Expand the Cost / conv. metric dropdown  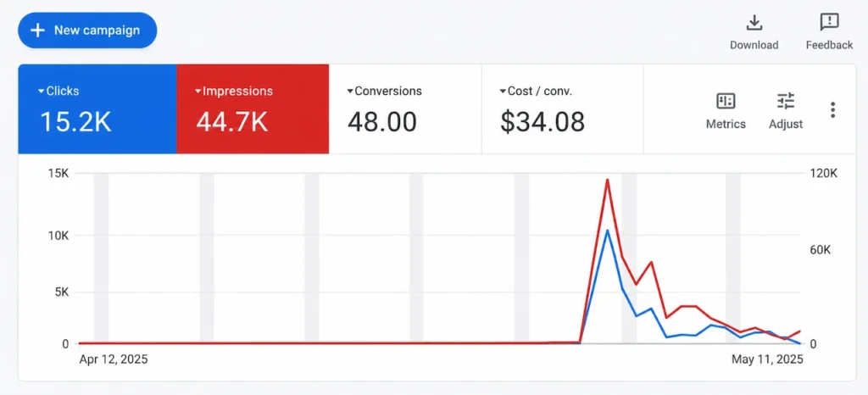click(503, 92)
